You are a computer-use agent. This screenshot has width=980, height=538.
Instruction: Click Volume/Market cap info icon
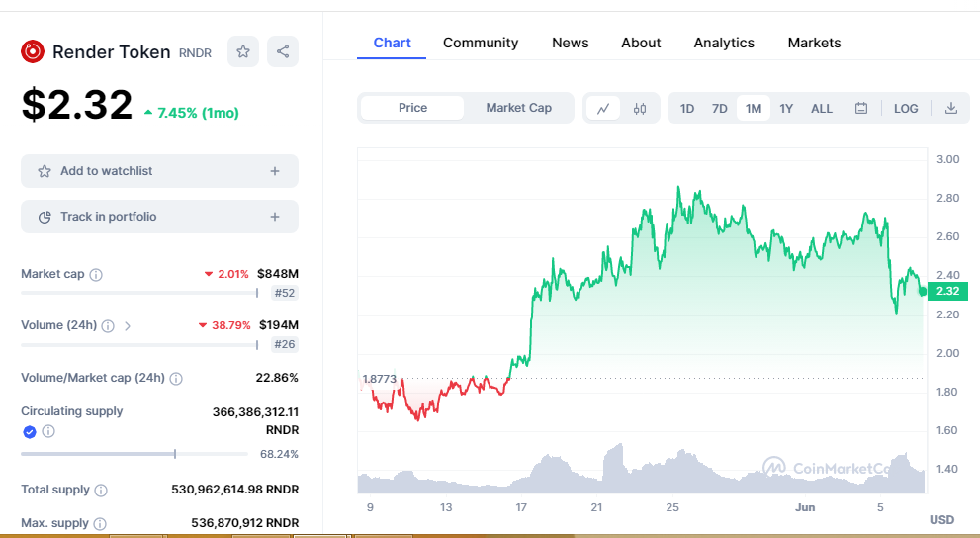point(176,378)
